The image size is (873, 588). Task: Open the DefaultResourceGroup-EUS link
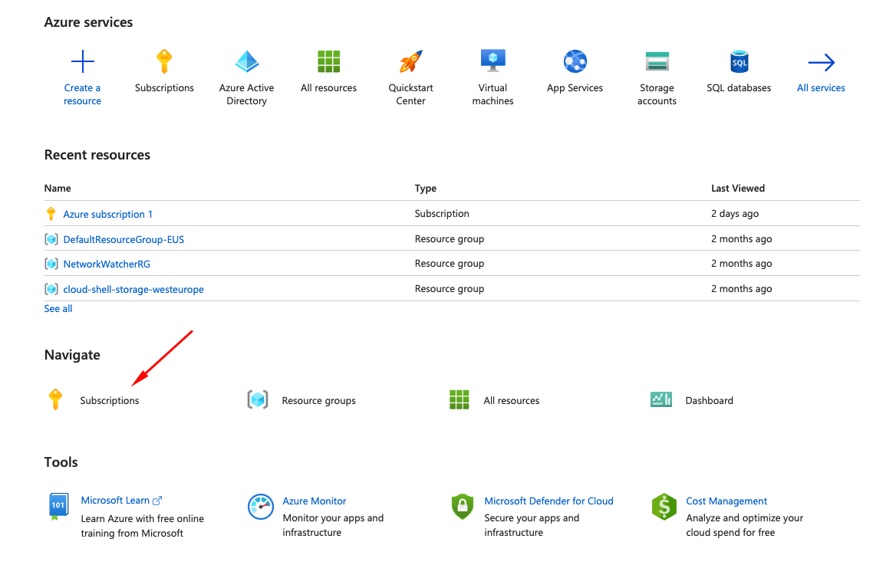pyautogui.click(x=124, y=239)
